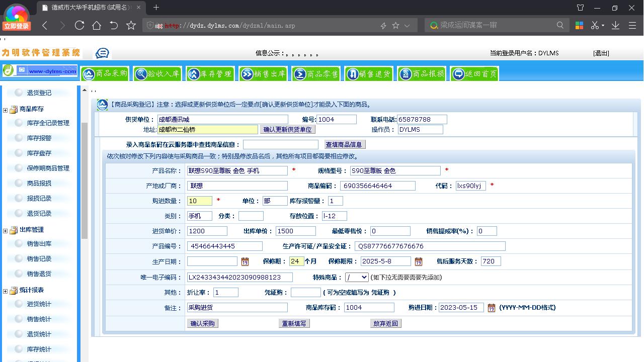Click 重新填写 to reset the form
This screenshot has height=362, width=644.
[x=294, y=323]
